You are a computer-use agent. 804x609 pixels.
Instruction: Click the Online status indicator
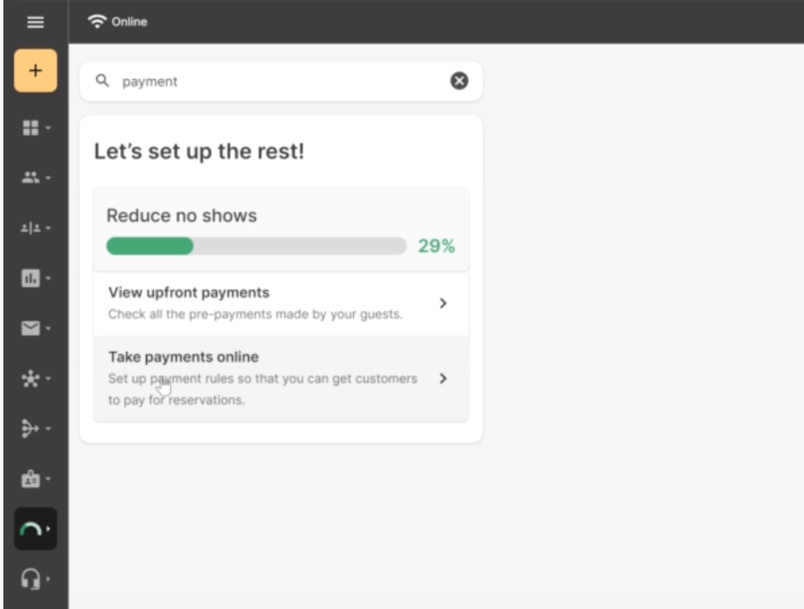point(115,20)
